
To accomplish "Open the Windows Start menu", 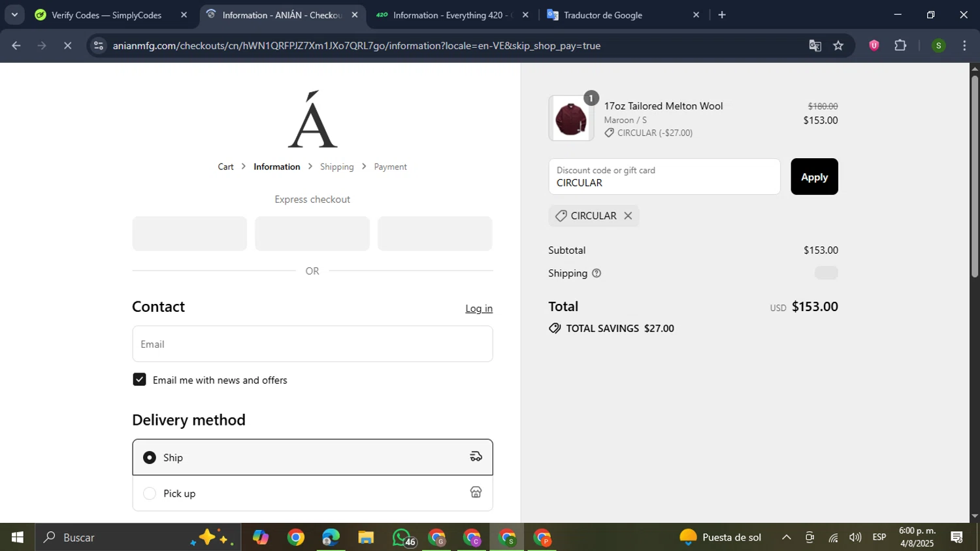I will 18,537.
